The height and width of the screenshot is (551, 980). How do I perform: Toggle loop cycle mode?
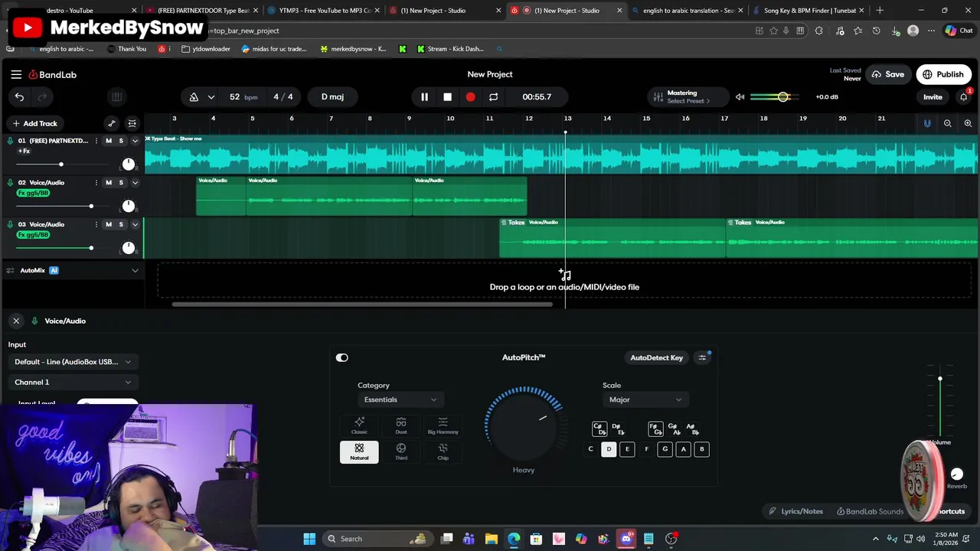(493, 97)
